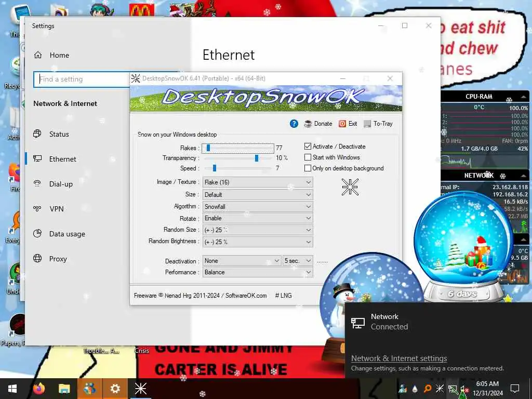Click the snowflake preview image in DesktopSnowOK
Viewport: 532px width, 399px height.
coord(350,187)
